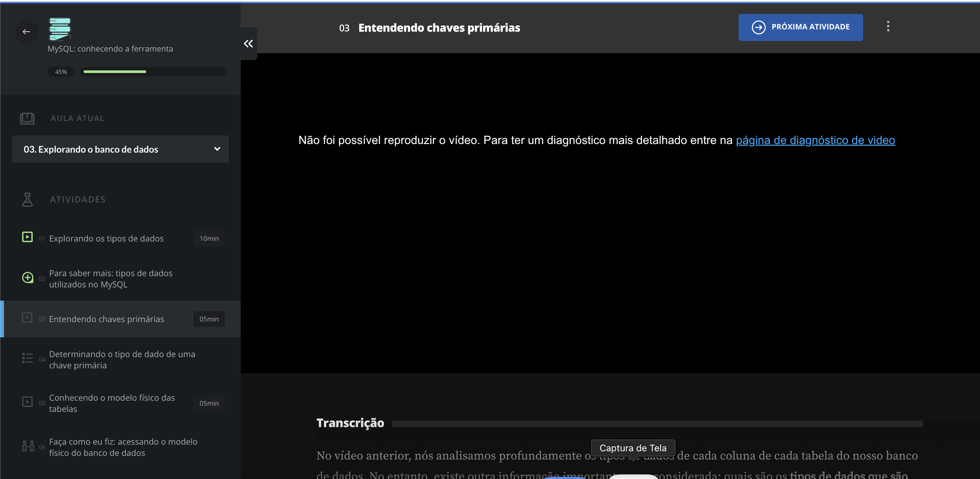Click plus icon for Para saber mais

pos(27,277)
